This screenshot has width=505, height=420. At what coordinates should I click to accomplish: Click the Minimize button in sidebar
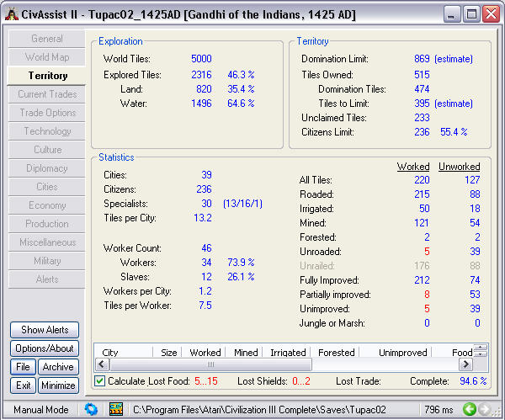58,385
